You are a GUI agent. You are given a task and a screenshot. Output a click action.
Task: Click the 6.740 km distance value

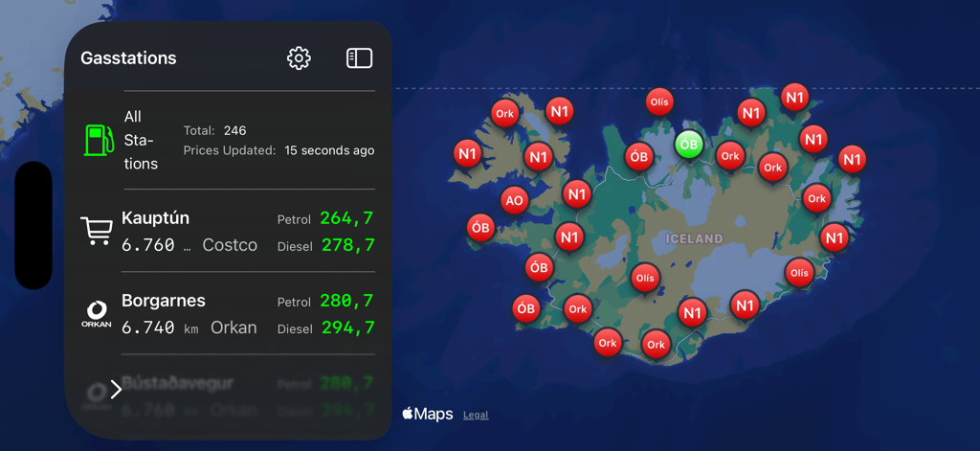coord(160,327)
